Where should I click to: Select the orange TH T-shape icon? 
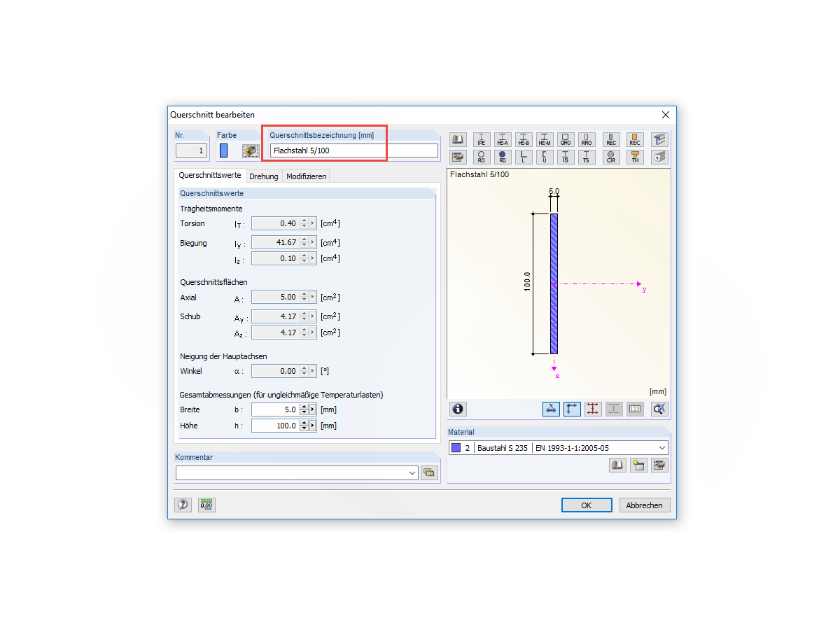pyautogui.click(x=636, y=157)
